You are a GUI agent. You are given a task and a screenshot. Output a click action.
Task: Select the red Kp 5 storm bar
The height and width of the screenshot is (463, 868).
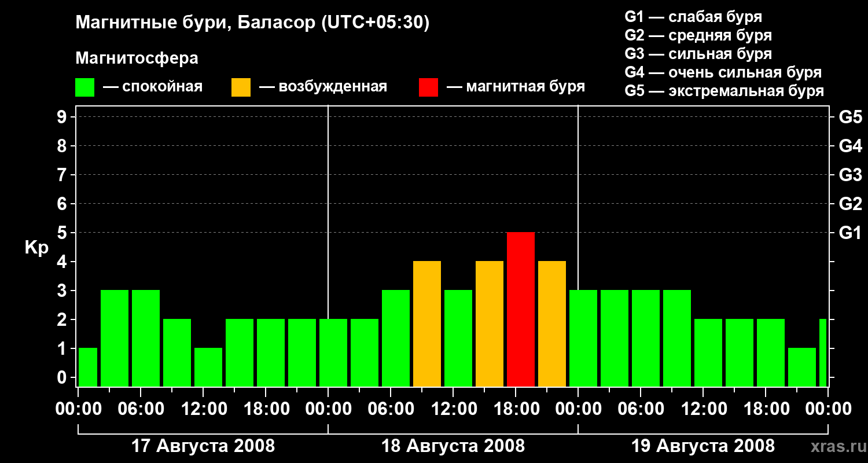point(521,309)
